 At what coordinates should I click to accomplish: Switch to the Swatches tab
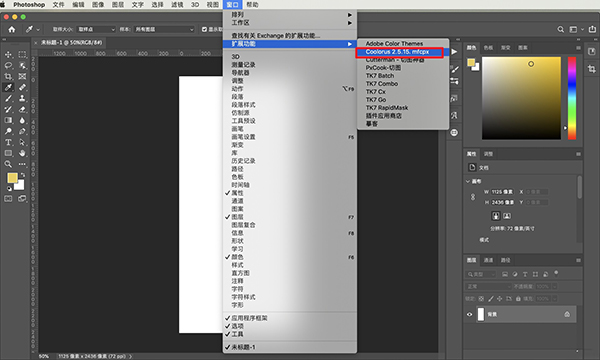(488, 48)
